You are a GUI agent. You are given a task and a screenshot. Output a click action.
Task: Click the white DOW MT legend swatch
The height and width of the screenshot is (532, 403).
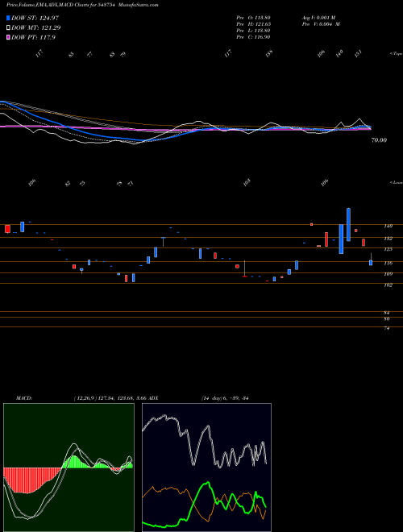pos(8,28)
